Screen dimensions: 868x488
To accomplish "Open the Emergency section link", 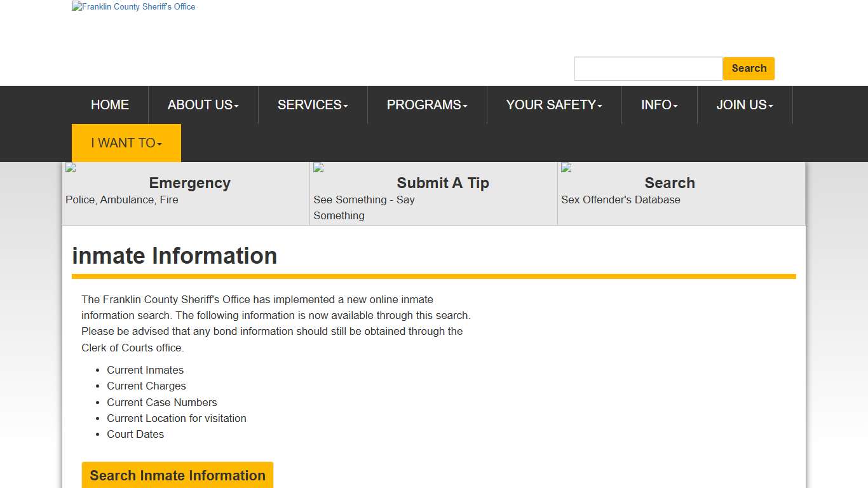I will (189, 183).
